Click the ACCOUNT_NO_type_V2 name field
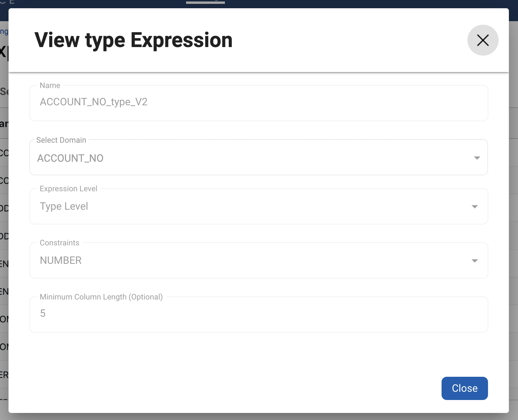518x420 pixels. [258, 102]
